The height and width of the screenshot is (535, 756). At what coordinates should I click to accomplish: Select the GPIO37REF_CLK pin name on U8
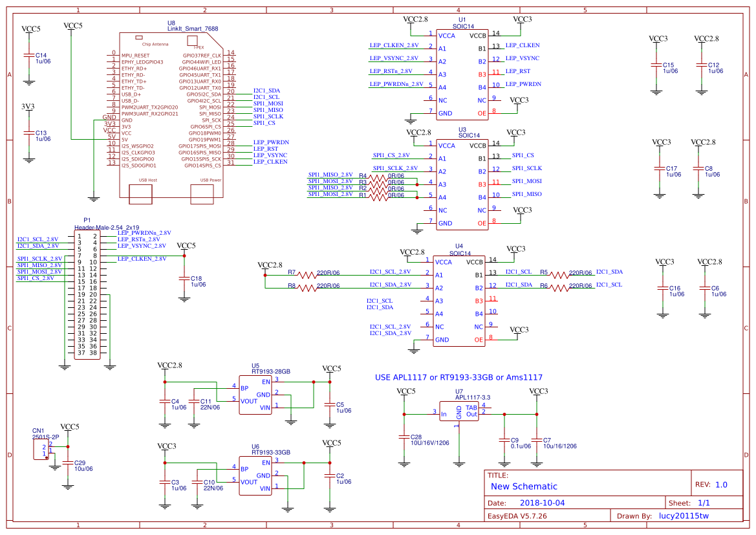click(x=202, y=56)
